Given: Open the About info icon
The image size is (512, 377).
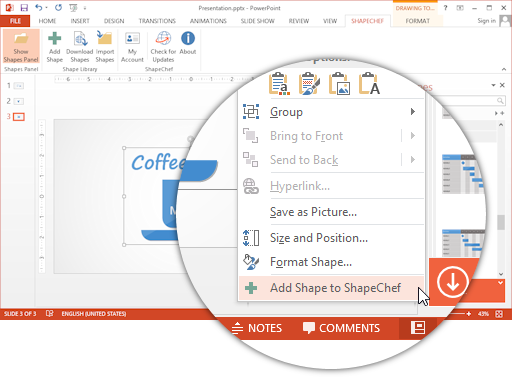Looking at the screenshot, I should point(188,43).
